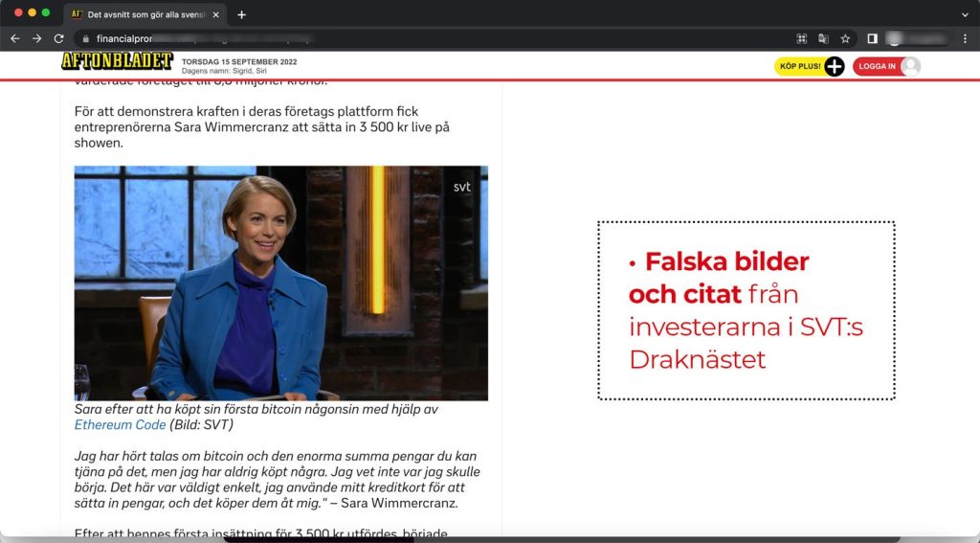
Task: Click the caption 'Sara efter att ha köpt'
Action: [x=256, y=417]
